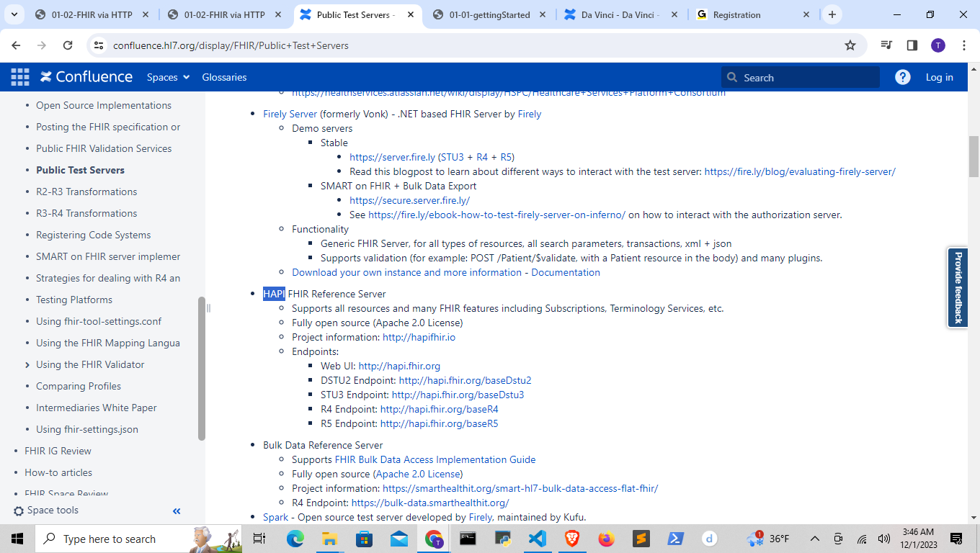Image resolution: width=980 pixels, height=553 pixels.
Task: Open a new browser tab
Action: click(832, 14)
